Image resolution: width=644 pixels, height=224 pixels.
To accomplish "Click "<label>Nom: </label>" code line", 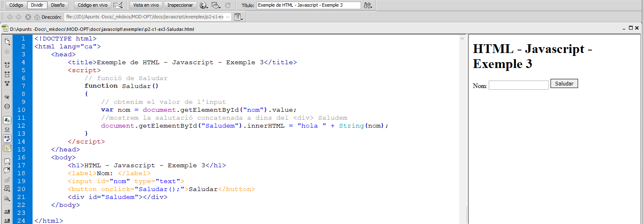I will click(x=109, y=173).
